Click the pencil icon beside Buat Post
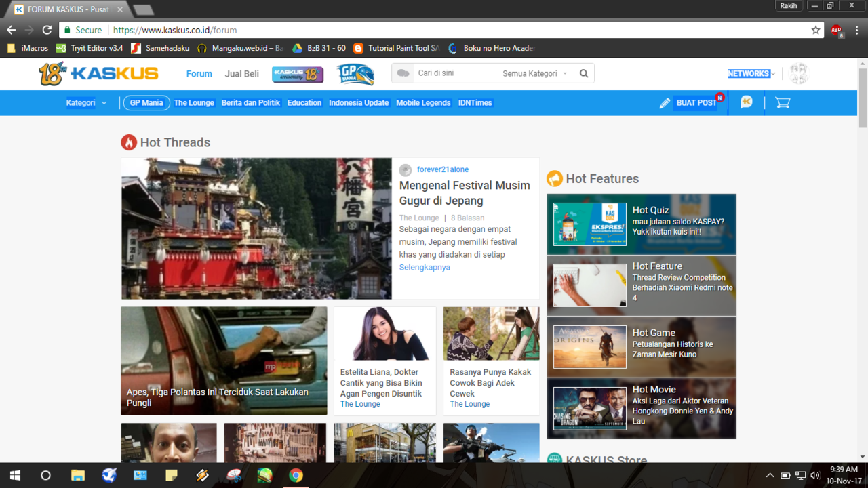The image size is (868, 488). (665, 103)
